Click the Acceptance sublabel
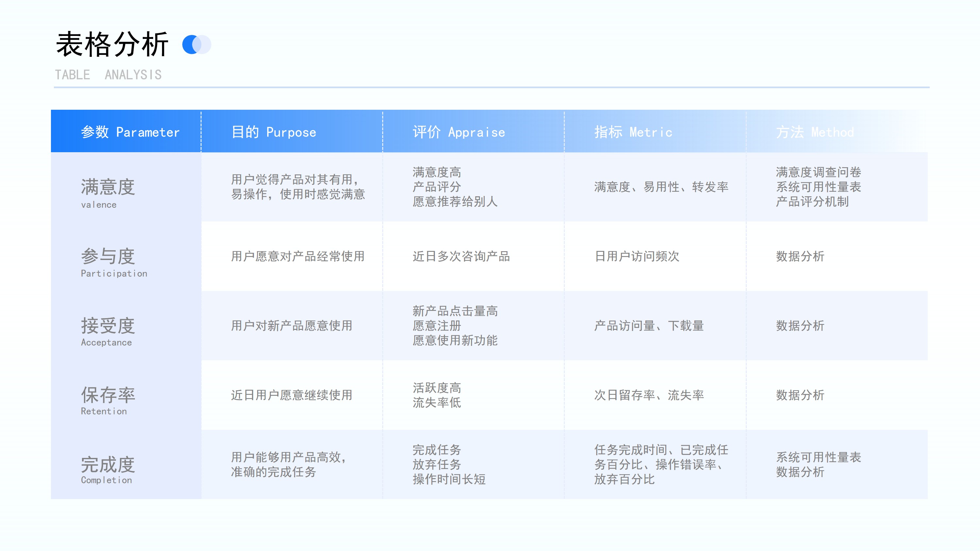Screen dimensions: 980x551 click(x=106, y=342)
